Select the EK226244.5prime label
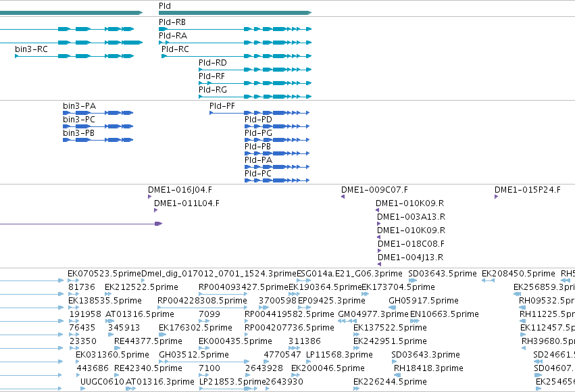Screen dimensions: 575x392 (x=390, y=383)
